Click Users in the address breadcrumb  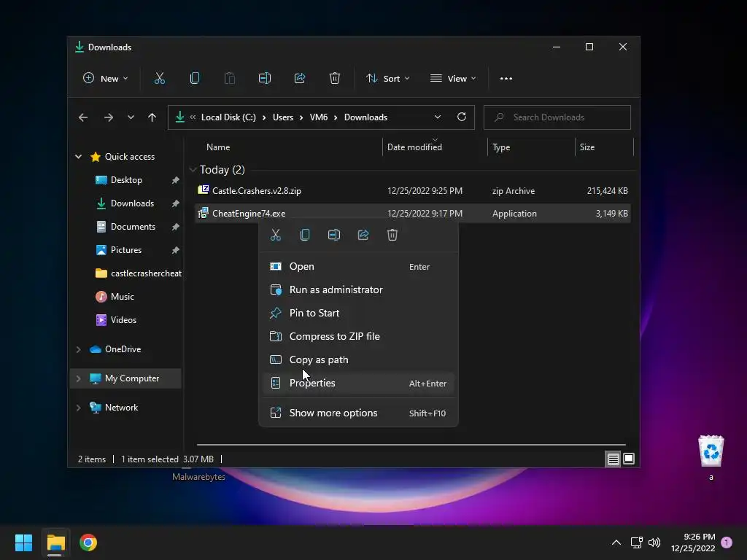(282, 117)
